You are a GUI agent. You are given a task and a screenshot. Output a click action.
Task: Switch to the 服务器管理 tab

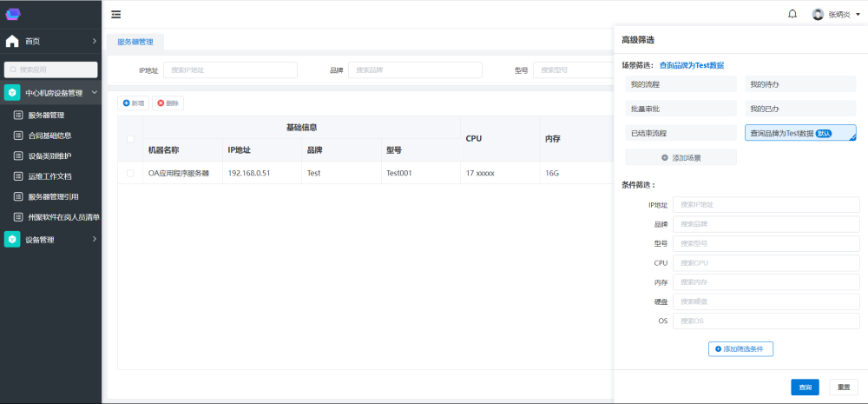[135, 41]
